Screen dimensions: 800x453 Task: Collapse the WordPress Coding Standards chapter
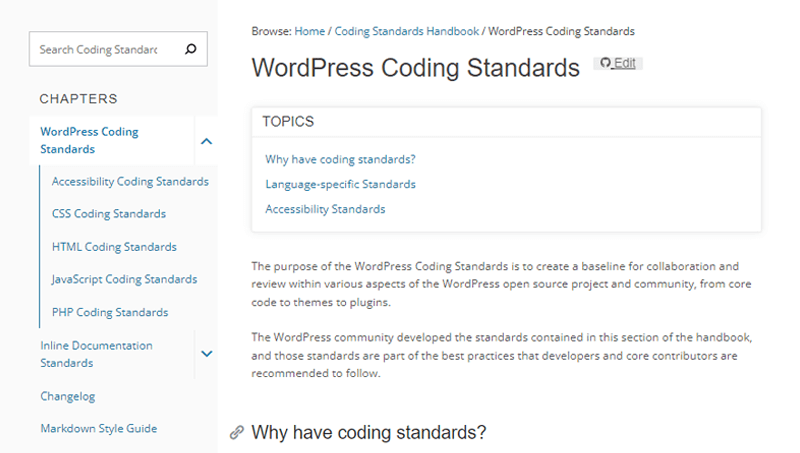click(x=206, y=141)
